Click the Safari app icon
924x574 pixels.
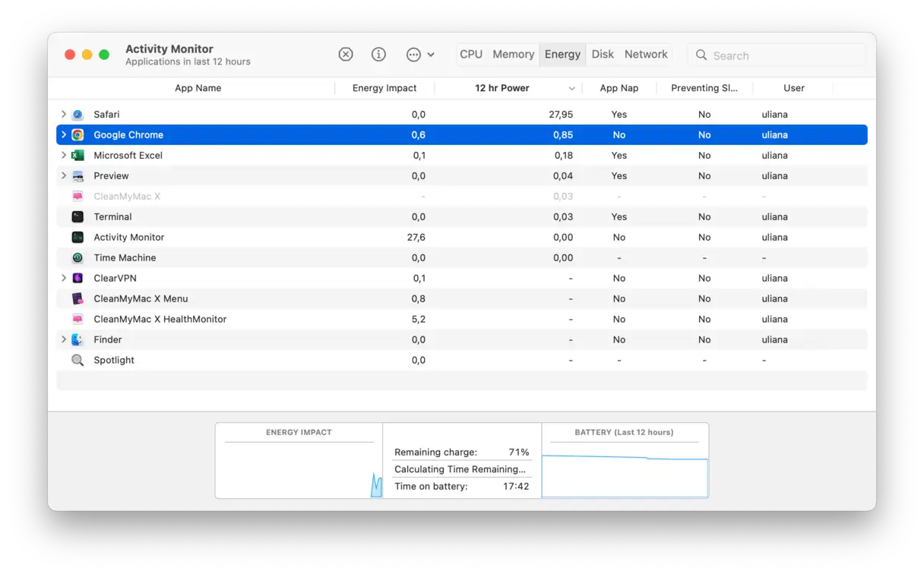(x=78, y=115)
